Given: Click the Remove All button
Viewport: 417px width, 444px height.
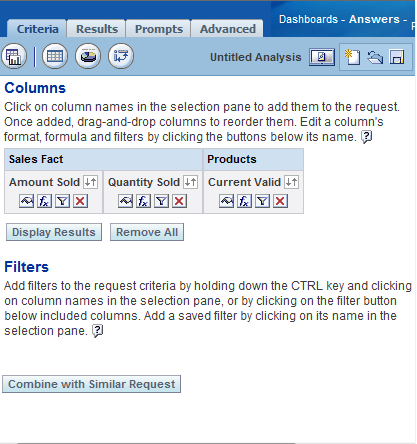Looking at the screenshot, I should click(147, 232).
